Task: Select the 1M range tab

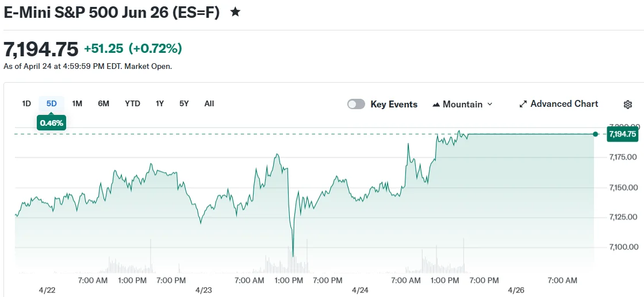Action: 77,104
